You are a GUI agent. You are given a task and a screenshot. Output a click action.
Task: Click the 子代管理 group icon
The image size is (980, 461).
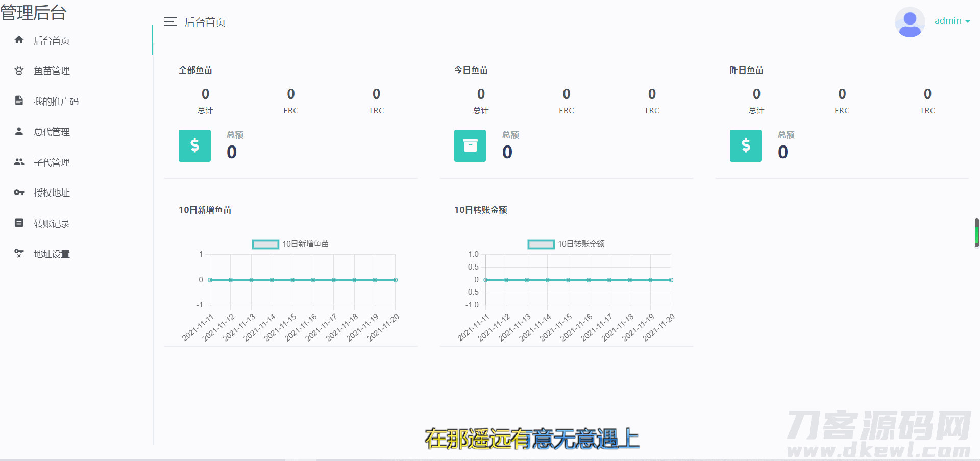coord(19,162)
